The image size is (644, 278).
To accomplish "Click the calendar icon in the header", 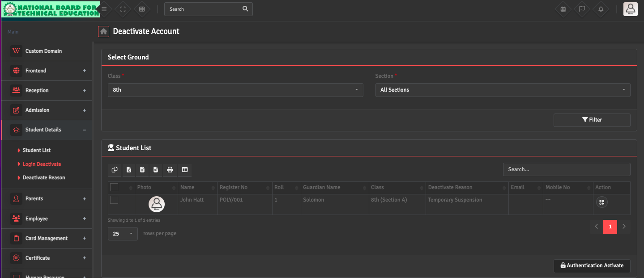I will tap(563, 9).
